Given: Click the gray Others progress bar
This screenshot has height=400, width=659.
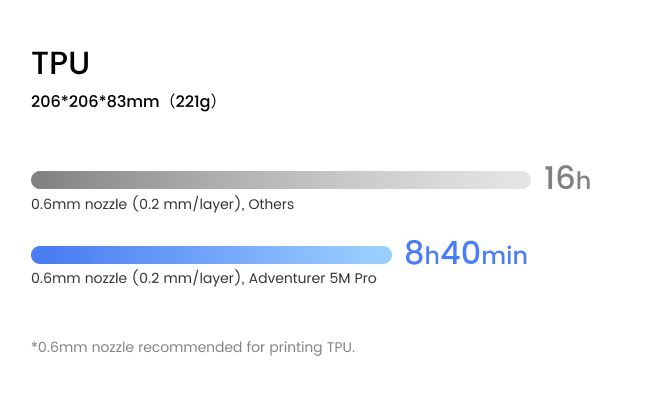Looking at the screenshot, I should coord(281,180).
